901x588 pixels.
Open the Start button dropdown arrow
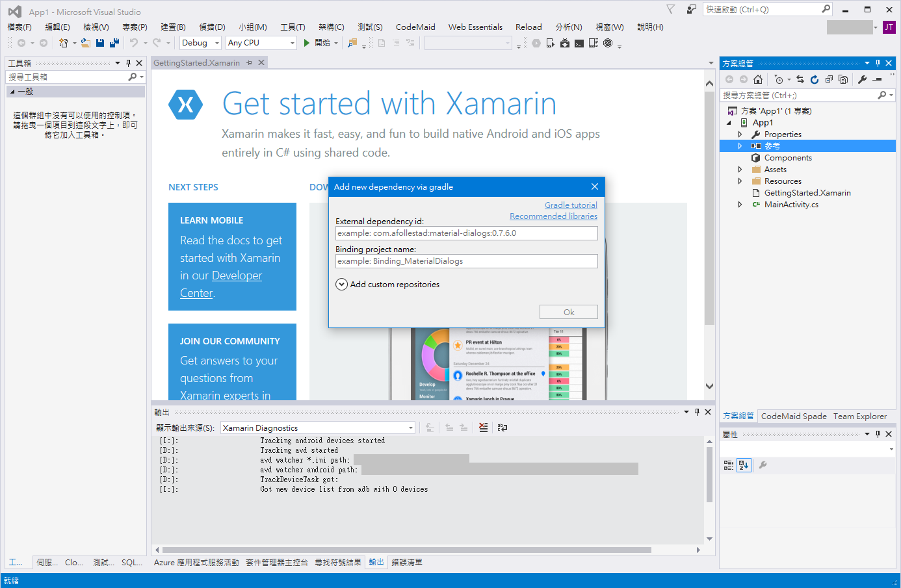click(336, 43)
